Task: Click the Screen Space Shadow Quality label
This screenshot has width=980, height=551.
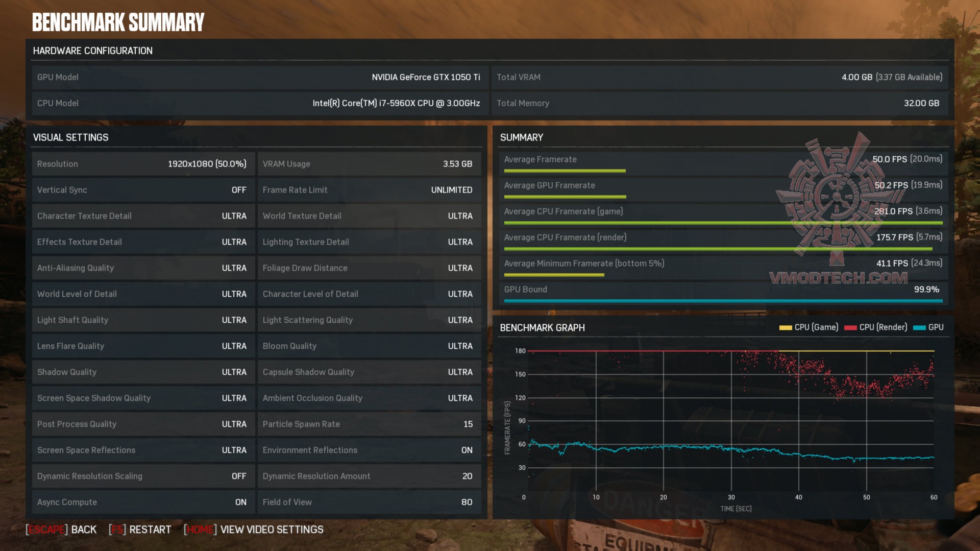Action: click(94, 398)
